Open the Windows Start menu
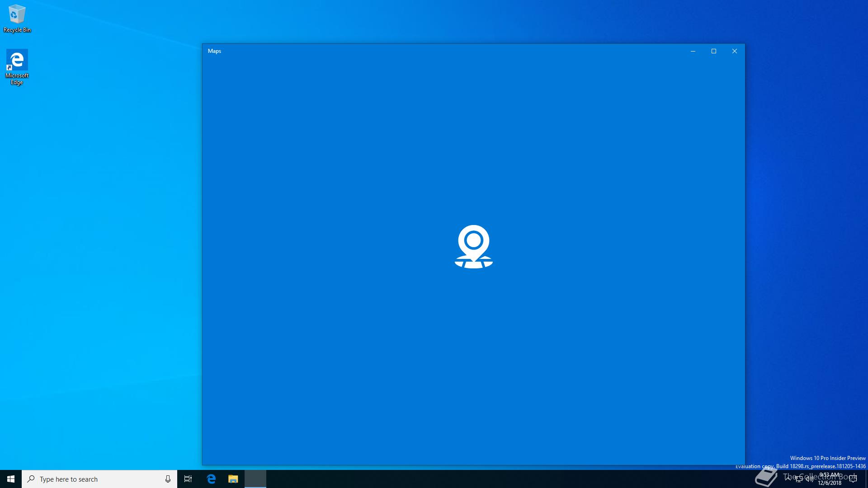The height and width of the screenshot is (488, 868). pyautogui.click(x=11, y=479)
